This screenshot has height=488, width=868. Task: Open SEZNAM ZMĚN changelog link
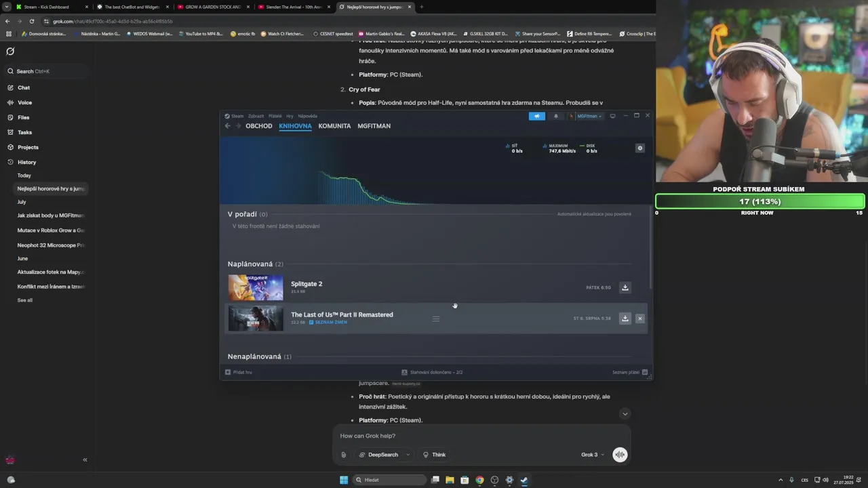(328, 322)
